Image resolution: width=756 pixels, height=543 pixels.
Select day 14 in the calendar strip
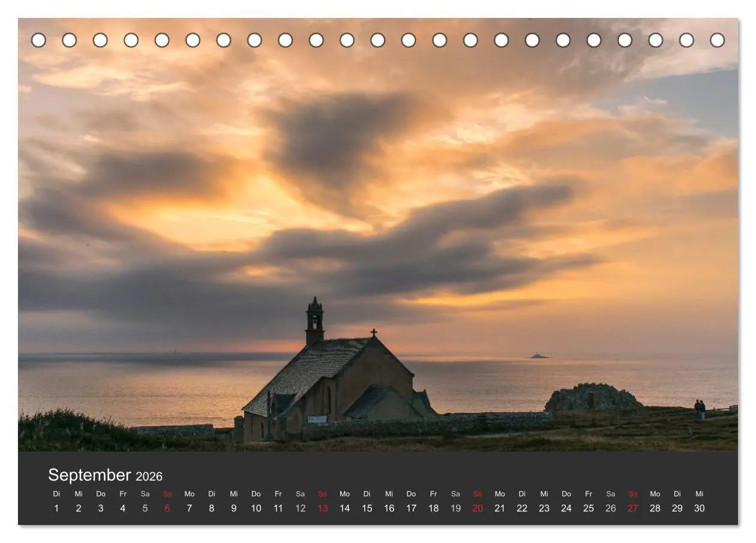[345, 508]
